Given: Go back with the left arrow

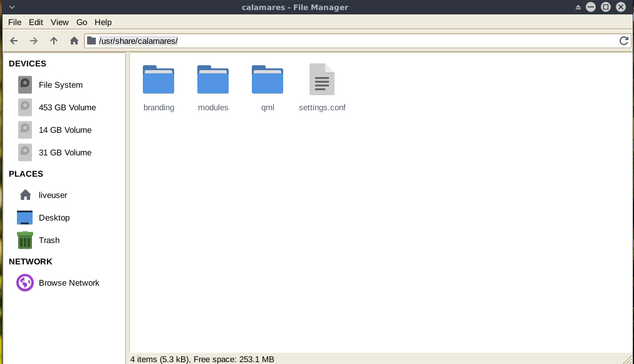Looking at the screenshot, I should click(x=14, y=41).
